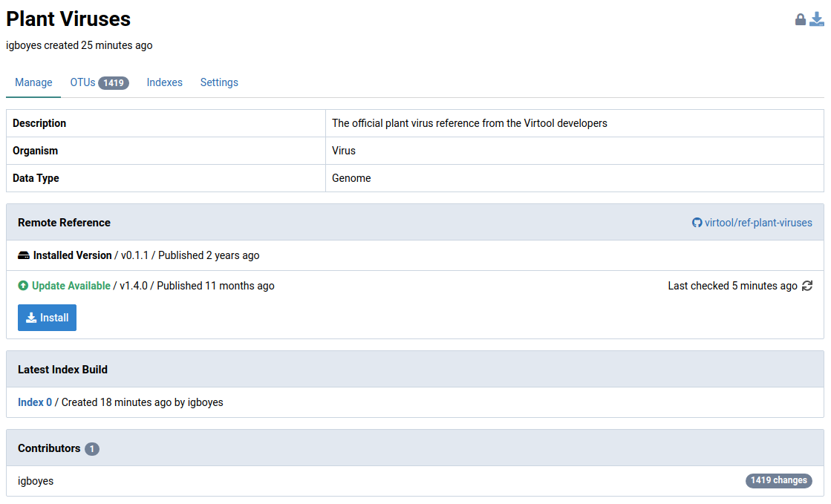The height and width of the screenshot is (504, 831).
Task: Click the refresh icon to check for updates
Action: 807,286
